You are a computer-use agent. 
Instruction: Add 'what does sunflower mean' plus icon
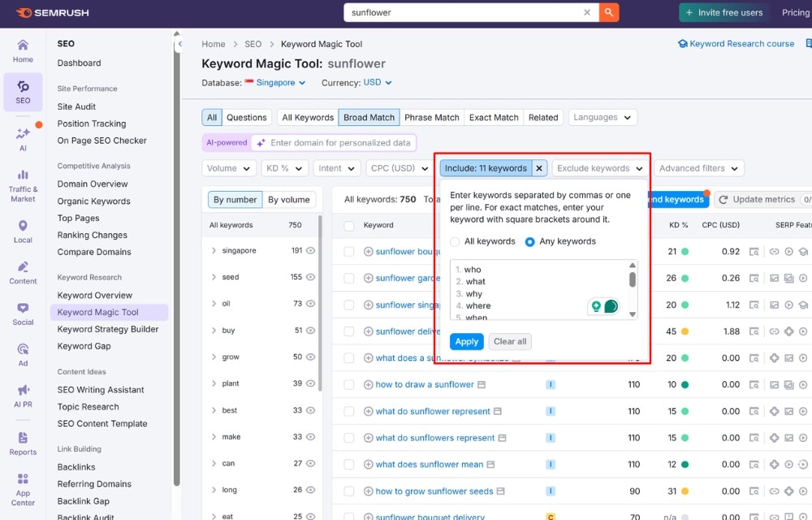pos(368,465)
